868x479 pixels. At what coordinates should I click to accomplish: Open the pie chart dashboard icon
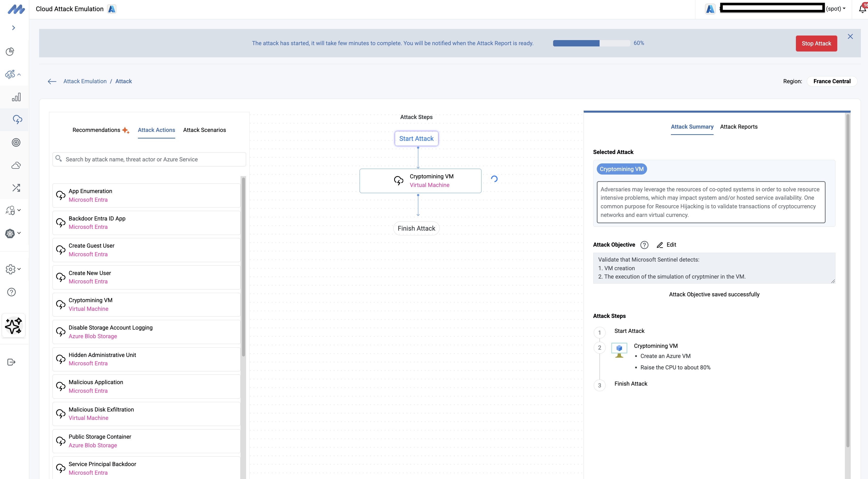coord(10,52)
